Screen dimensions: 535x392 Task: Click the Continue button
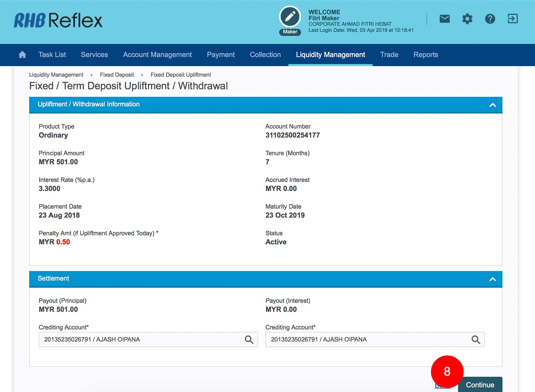click(480, 385)
